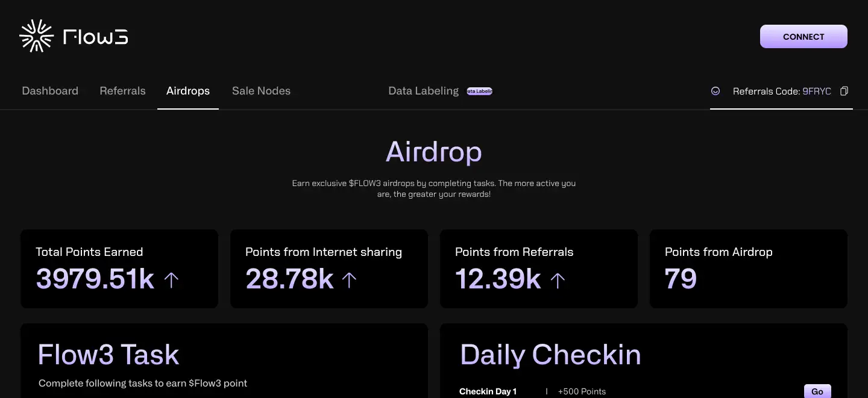Viewport: 868px width, 398px height.
Task: Click the Daily Checkin heading
Action: coord(550,355)
